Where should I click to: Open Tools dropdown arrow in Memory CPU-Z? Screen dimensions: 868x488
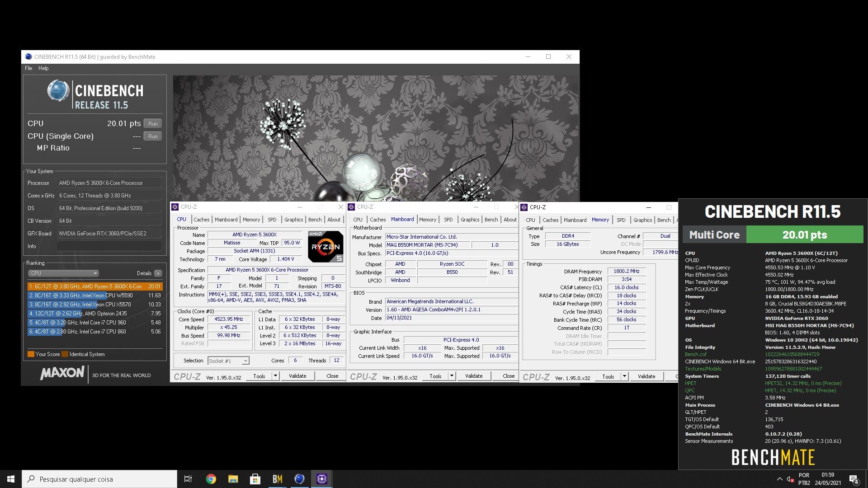(x=624, y=376)
